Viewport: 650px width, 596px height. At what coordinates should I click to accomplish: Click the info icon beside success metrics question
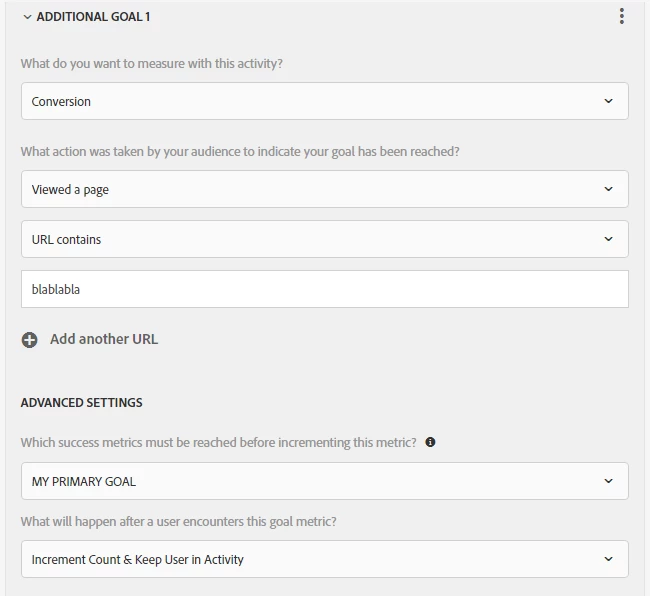[x=430, y=442]
